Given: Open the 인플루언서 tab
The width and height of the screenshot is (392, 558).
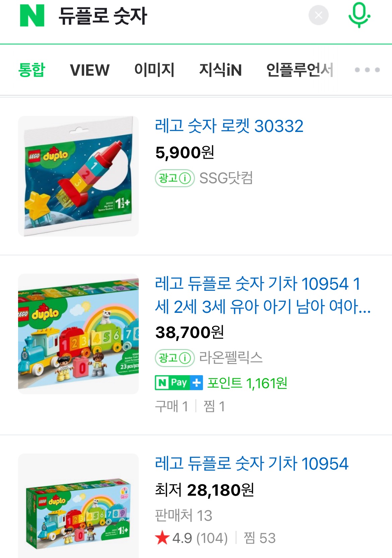Looking at the screenshot, I should pos(300,70).
